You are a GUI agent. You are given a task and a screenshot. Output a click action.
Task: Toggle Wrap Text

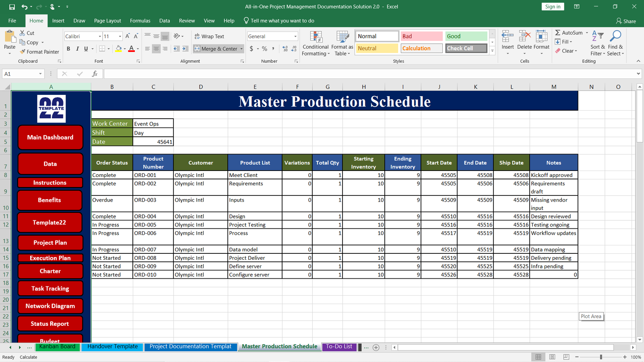[209, 36]
